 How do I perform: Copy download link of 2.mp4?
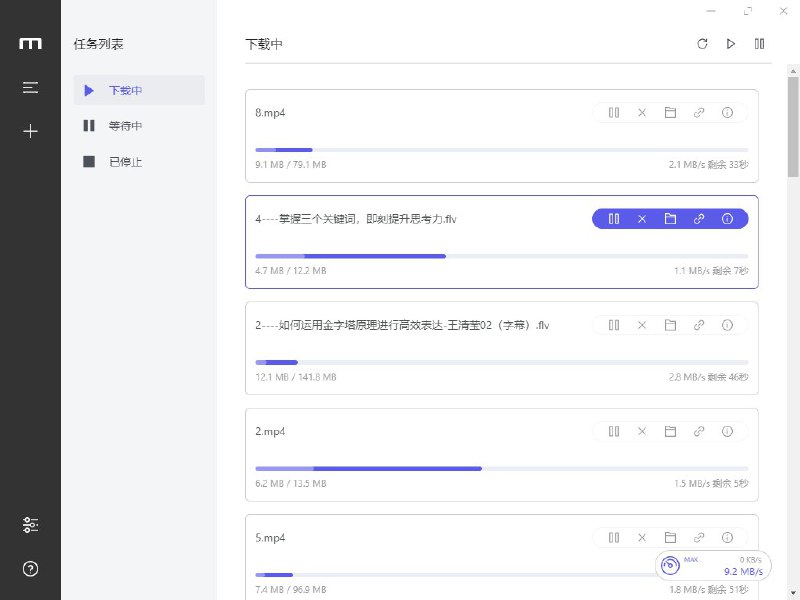699,431
